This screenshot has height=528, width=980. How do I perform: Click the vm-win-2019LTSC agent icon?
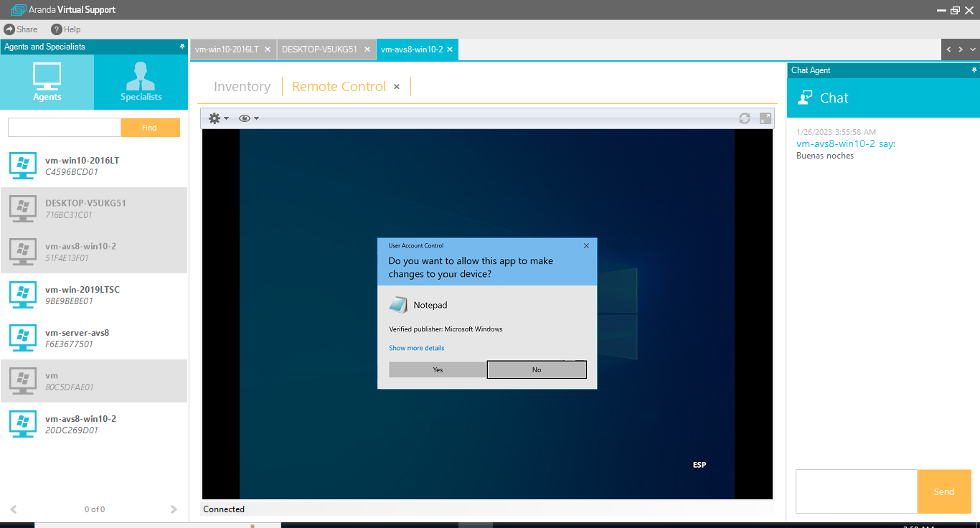[x=23, y=295]
